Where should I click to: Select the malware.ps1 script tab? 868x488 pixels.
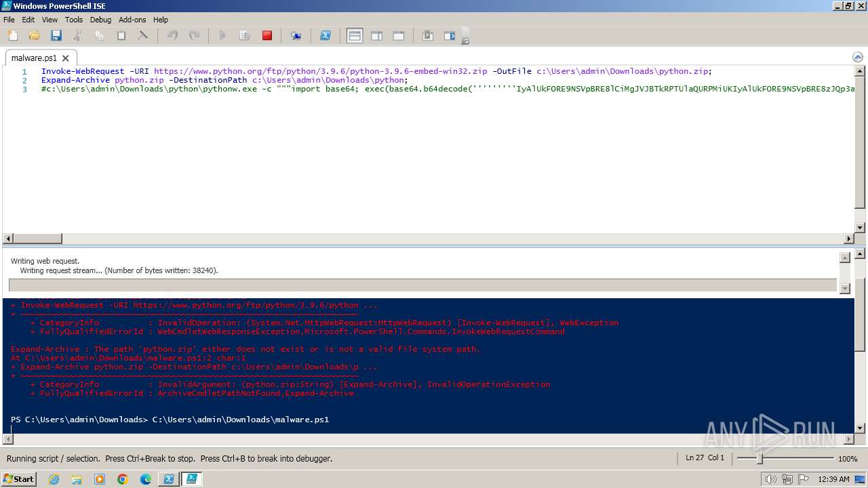(x=34, y=58)
